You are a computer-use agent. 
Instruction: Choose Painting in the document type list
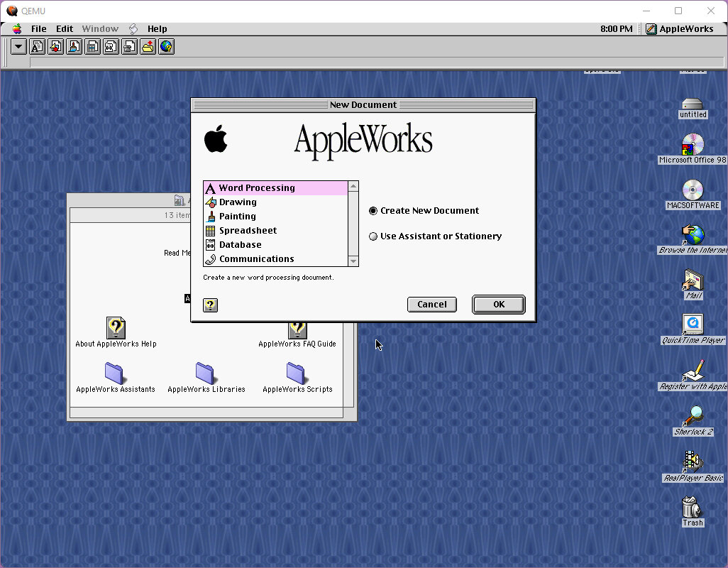point(237,217)
